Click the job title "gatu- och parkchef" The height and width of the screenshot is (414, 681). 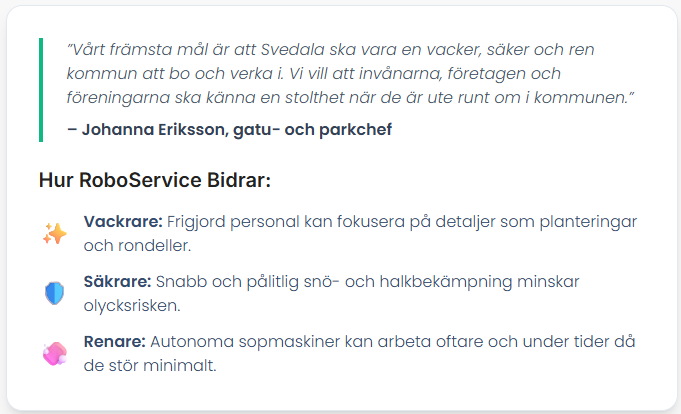(x=313, y=129)
